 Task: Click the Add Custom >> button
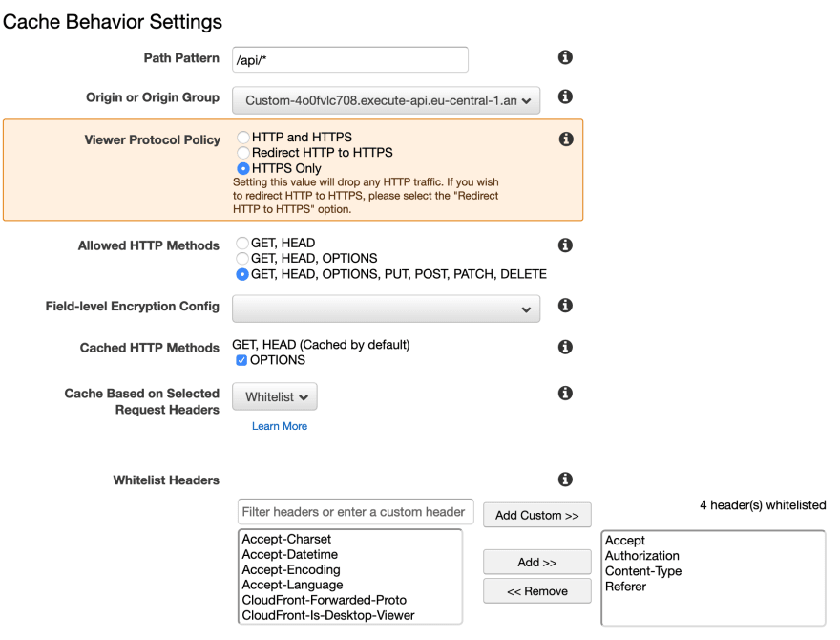(x=536, y=515)
